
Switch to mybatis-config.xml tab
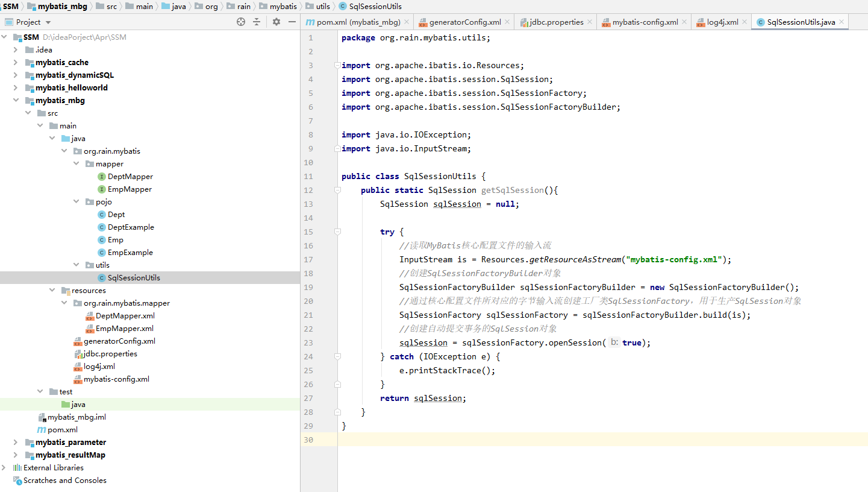coord(640,22)
